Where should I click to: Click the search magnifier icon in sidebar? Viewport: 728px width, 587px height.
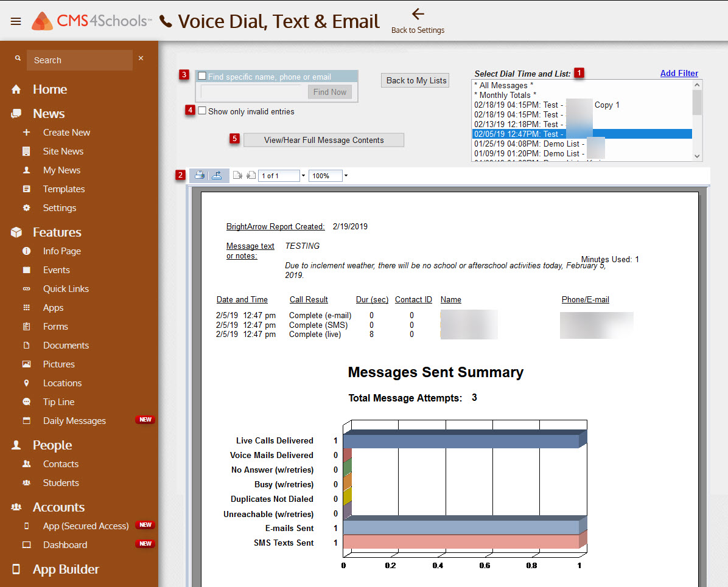(x=18, y=58)
